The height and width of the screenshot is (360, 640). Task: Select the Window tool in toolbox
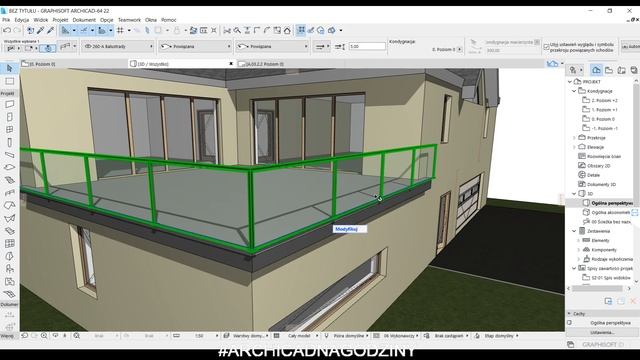9,129
